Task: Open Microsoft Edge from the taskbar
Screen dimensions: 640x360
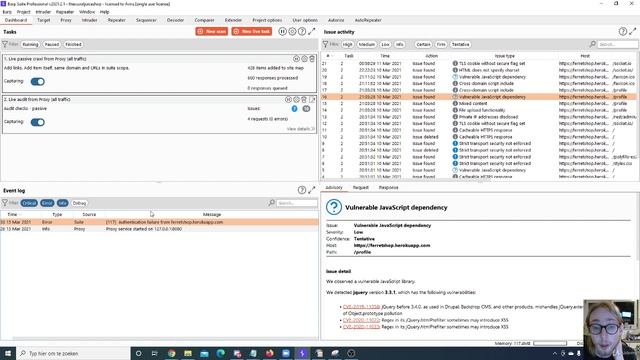Action: 220,353
